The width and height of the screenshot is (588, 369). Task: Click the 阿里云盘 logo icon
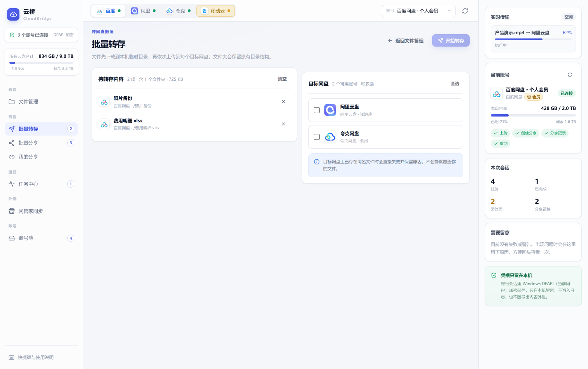pos(330,110)
